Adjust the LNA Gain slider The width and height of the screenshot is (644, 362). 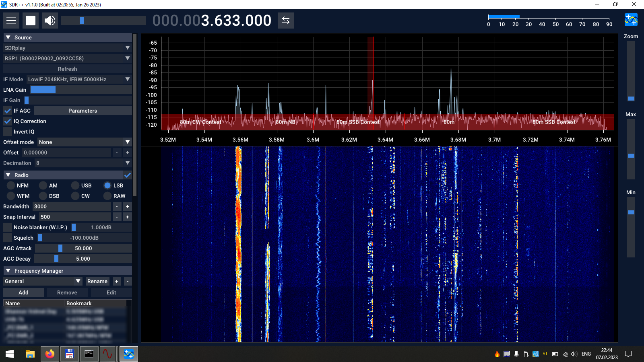click(x=81, y=90)
